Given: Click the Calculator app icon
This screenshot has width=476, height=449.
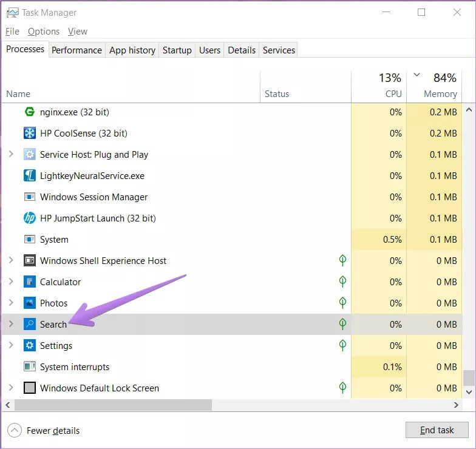Looking at the screenshot, I should pos(29,282).
